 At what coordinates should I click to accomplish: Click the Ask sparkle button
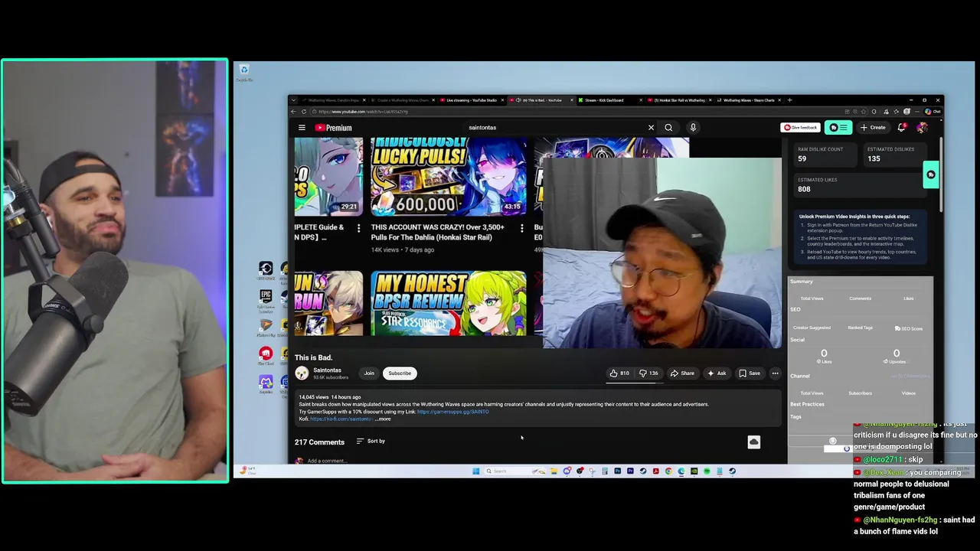(x=717, y=373)
